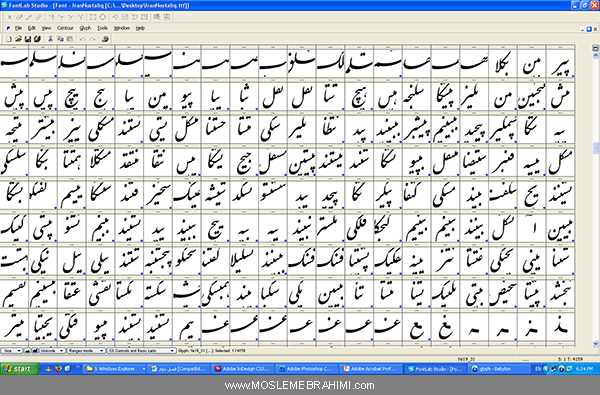Viewport: 600px width, 395px height.
Task: Open the Contour menu
Action: (x=65, y=28)
